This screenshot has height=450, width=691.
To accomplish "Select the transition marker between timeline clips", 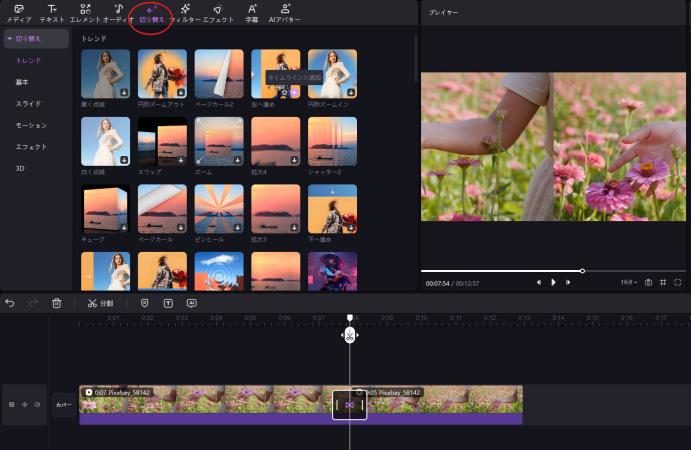I will (349, 405).
